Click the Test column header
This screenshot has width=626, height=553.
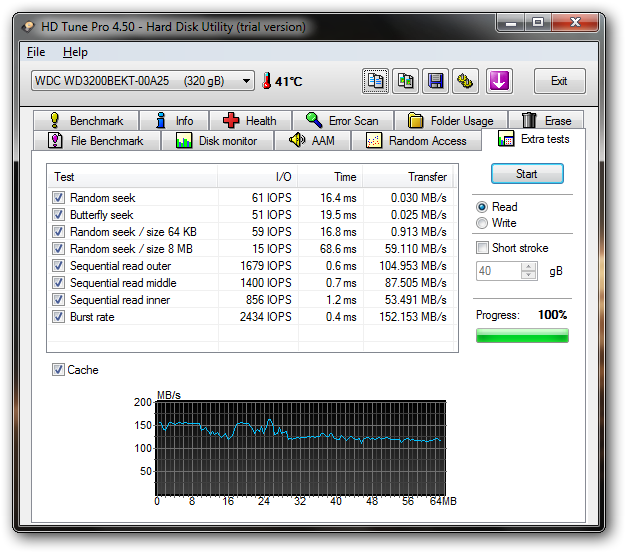pyautogui.click(x=133, y=177)
